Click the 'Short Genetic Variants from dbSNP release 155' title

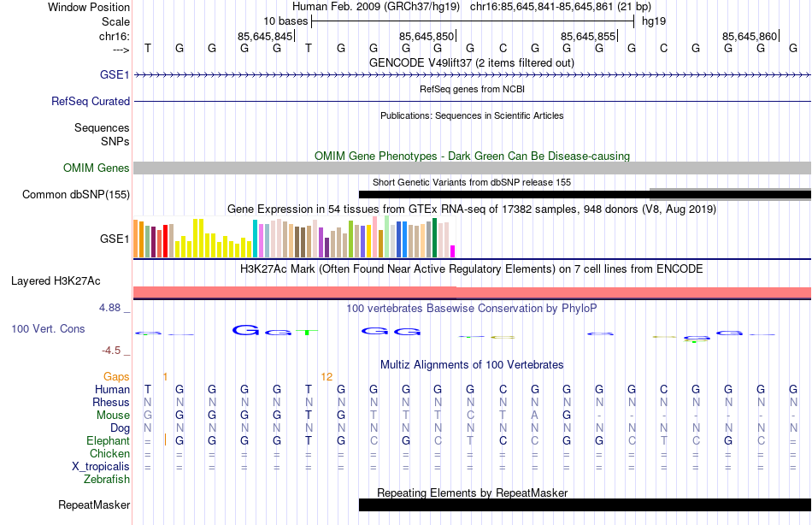[x=472, y=182]
